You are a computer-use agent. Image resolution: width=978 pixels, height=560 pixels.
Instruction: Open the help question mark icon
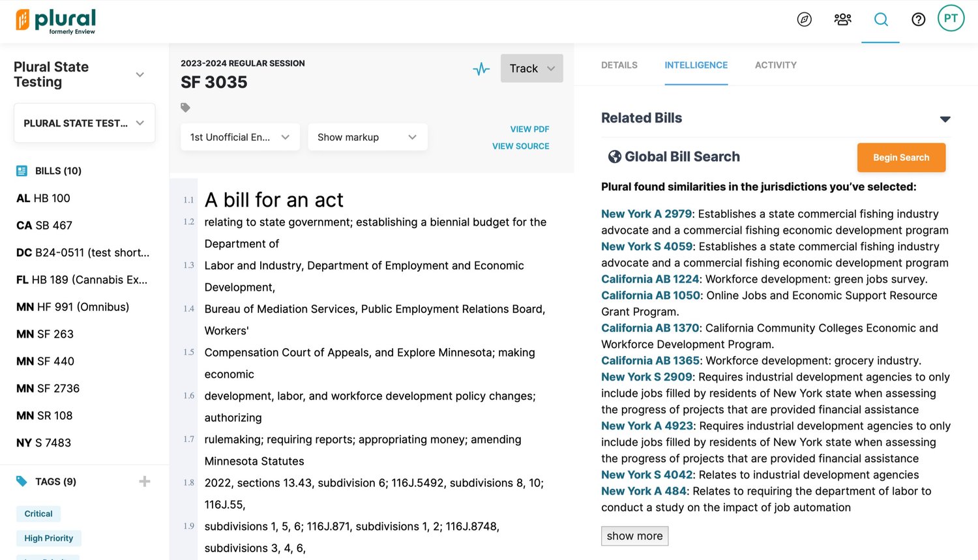918,20
